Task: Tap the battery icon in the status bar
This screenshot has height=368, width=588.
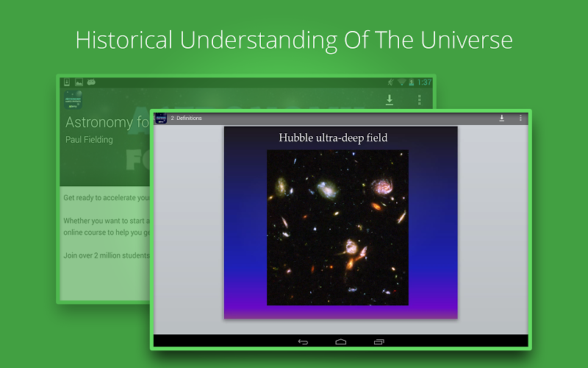Action: click(x=412, y=82)
